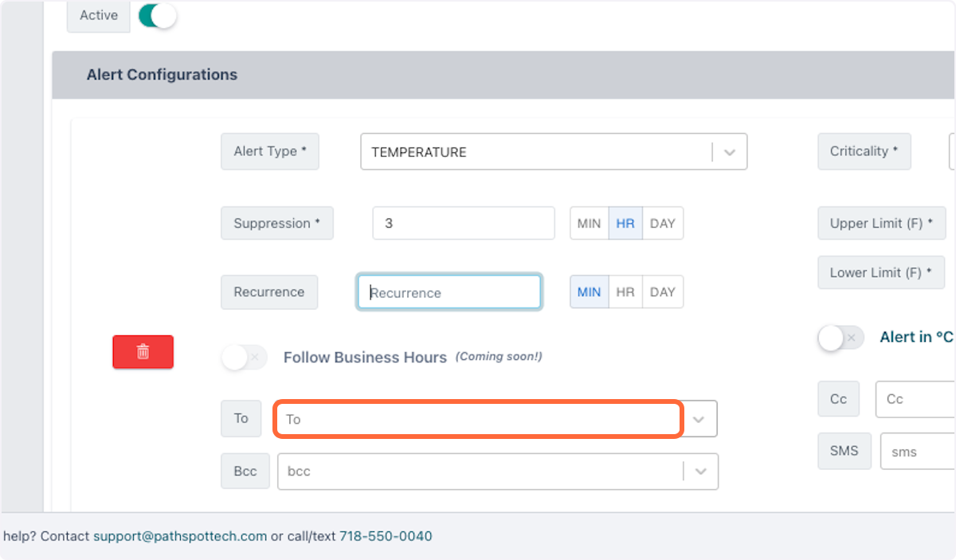Image resolution: width=956 pixels, height=560 pixels.
Task: Open the To recipients dropdown arrow
Action: click(x=699, y=419)
